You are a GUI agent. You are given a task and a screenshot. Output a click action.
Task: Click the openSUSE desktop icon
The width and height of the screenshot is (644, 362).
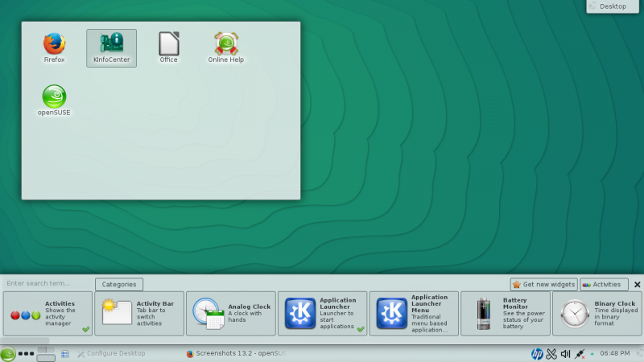pos(54,97)
